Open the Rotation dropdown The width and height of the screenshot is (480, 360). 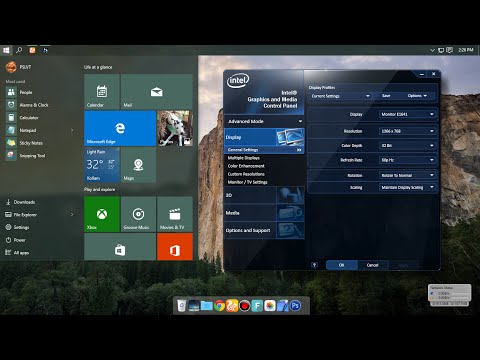(x=408, y=175)
